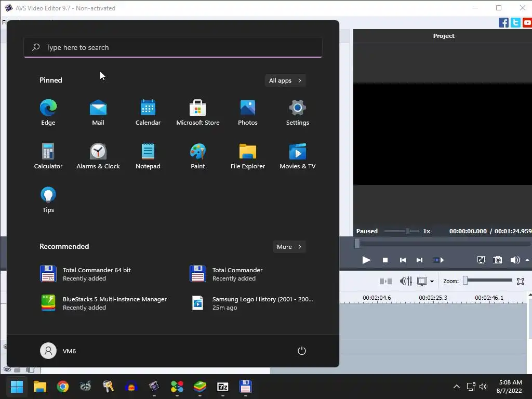This screenshot has height=399, width=532.
Task: Launch Paint from Start menu
Action: click(x=198, y=156)
